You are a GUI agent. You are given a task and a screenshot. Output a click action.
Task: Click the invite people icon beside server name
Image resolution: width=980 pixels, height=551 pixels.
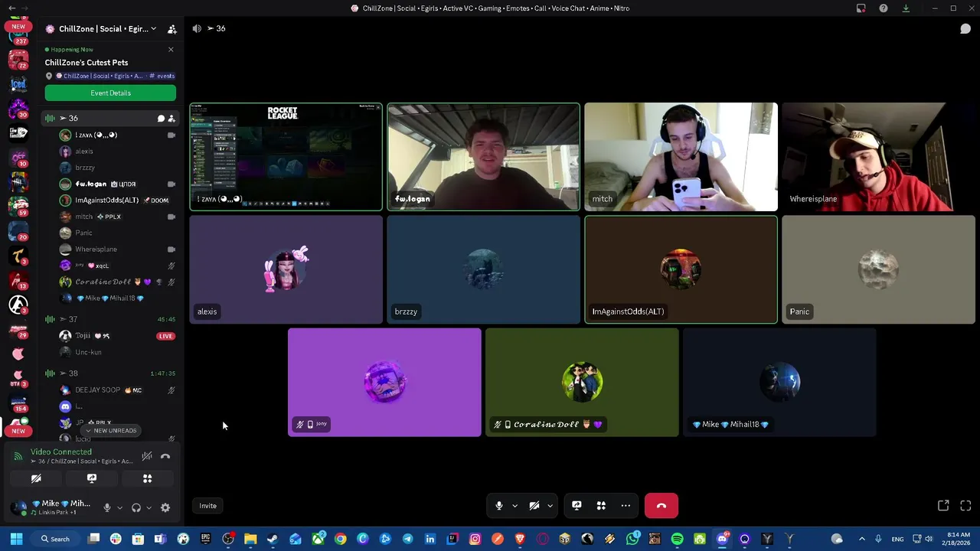pos(172,29)
